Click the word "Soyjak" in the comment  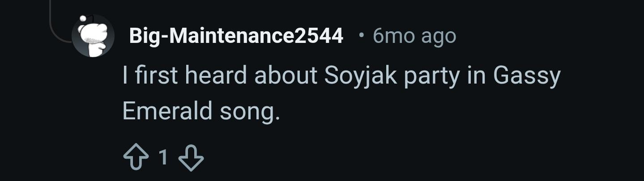[360, 76]
